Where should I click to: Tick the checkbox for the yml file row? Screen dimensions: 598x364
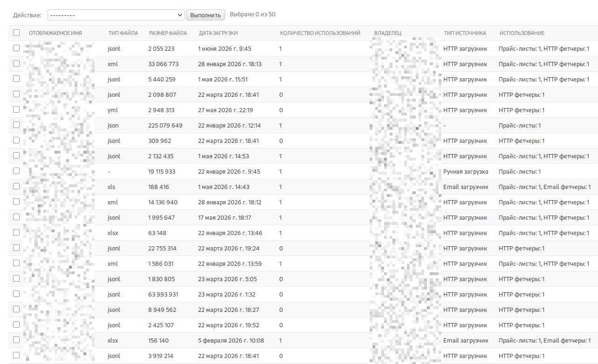pyautogui.click(x=16, y=109)
